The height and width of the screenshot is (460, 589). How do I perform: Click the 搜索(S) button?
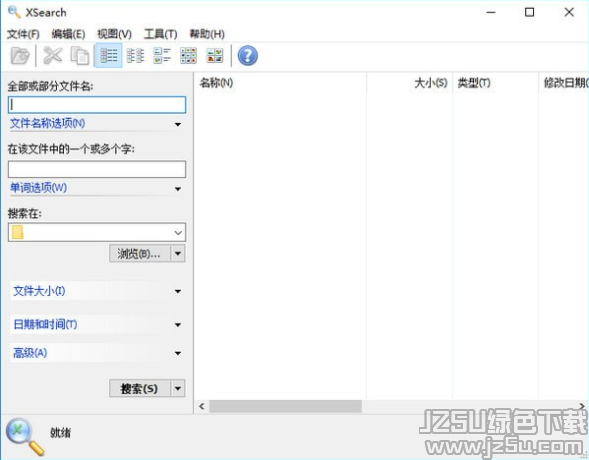point(140,388)
